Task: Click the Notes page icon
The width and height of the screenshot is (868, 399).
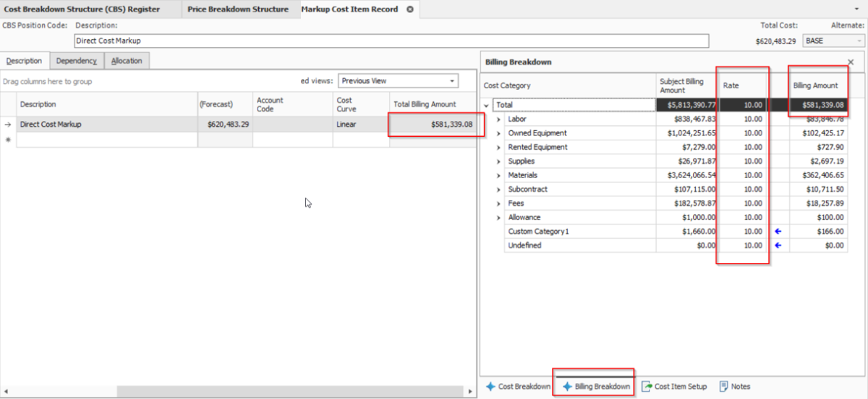Action: point(724,387)
